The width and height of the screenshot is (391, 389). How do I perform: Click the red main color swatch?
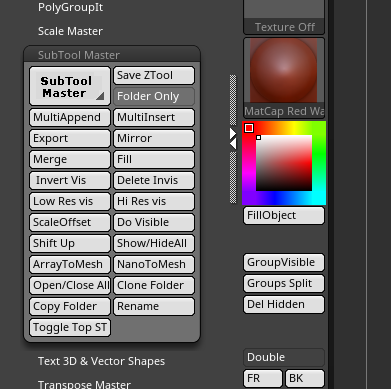click(x=249, y=128)
